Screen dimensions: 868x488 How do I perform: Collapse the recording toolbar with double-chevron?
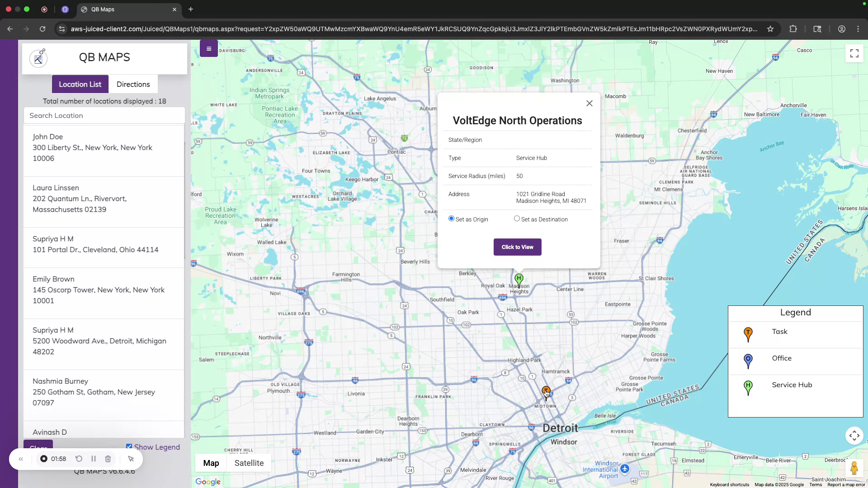click(21, 459)
